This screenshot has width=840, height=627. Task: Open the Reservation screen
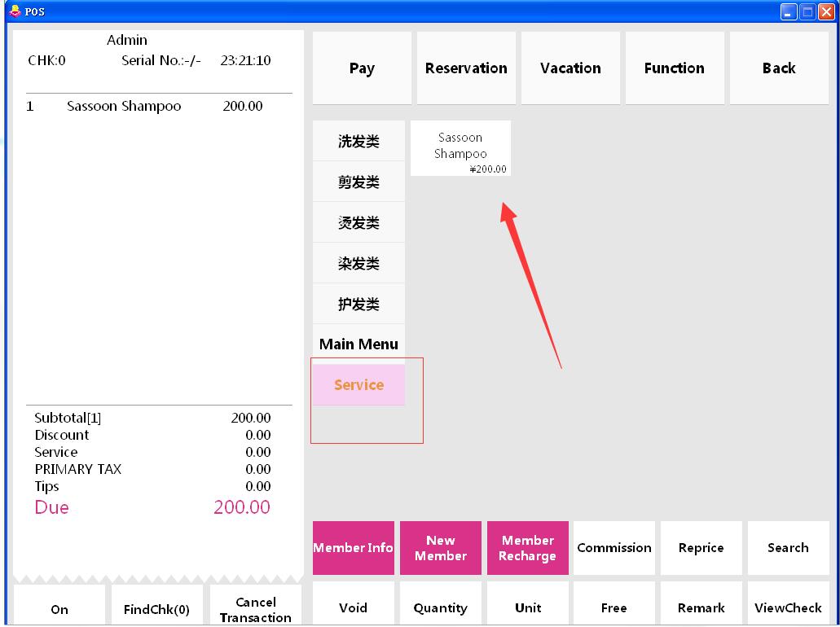coord(466,68)
